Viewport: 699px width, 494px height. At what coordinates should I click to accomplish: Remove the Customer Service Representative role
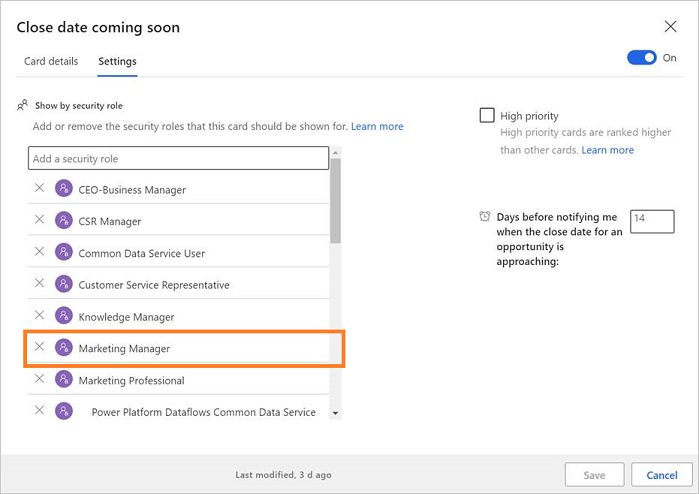pyautogui.click(x=40, y=284)
